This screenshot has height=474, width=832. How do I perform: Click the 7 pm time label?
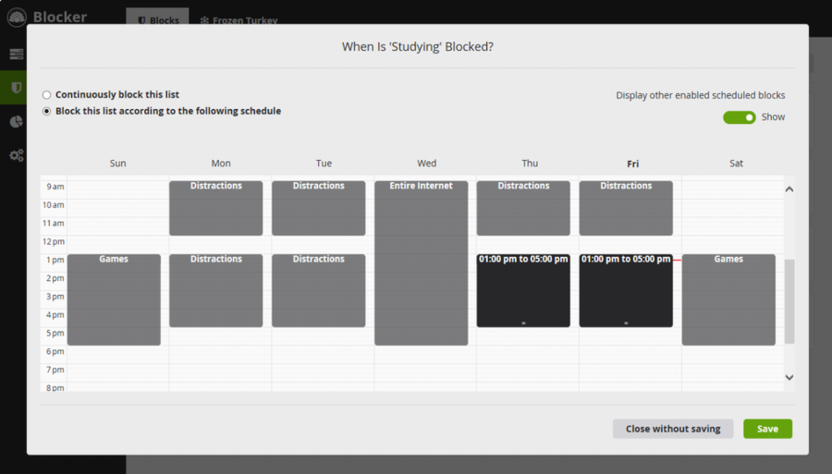(x=55, y=370)
